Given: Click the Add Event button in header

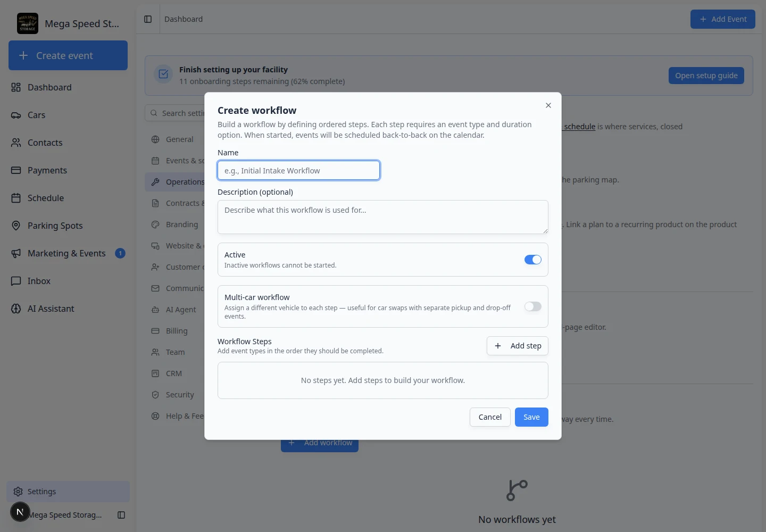Looking at the screenshot, I should tap(723, 19).
